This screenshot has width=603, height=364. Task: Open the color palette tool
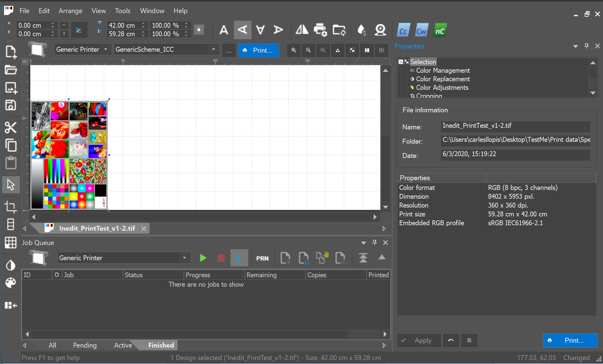point(11,283)
